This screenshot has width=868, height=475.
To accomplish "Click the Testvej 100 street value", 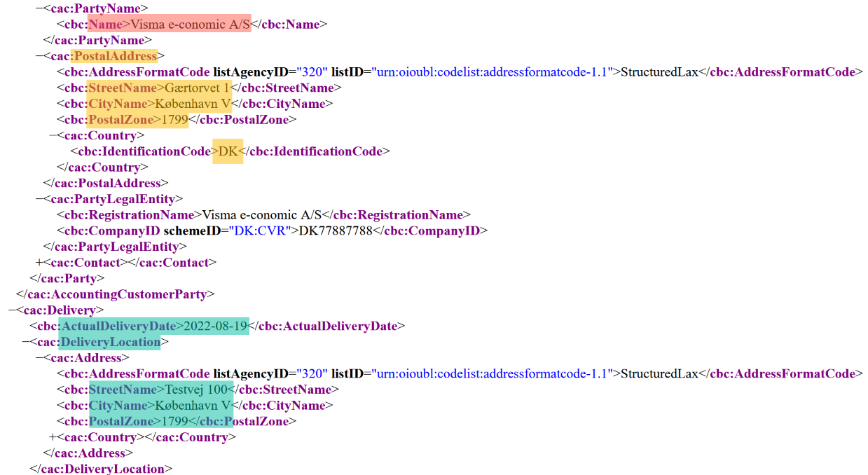I will (199, 390).
